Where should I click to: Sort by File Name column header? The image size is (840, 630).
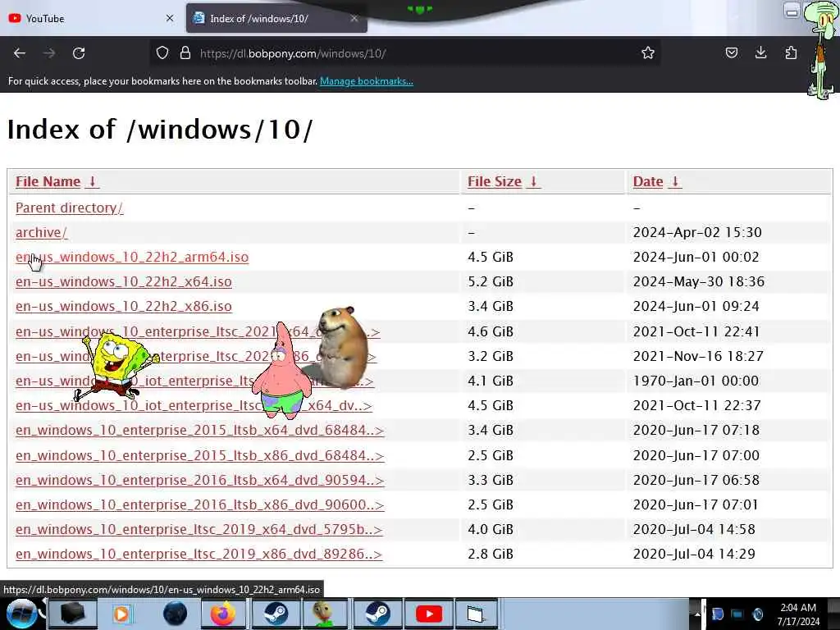tap(57, 181)
